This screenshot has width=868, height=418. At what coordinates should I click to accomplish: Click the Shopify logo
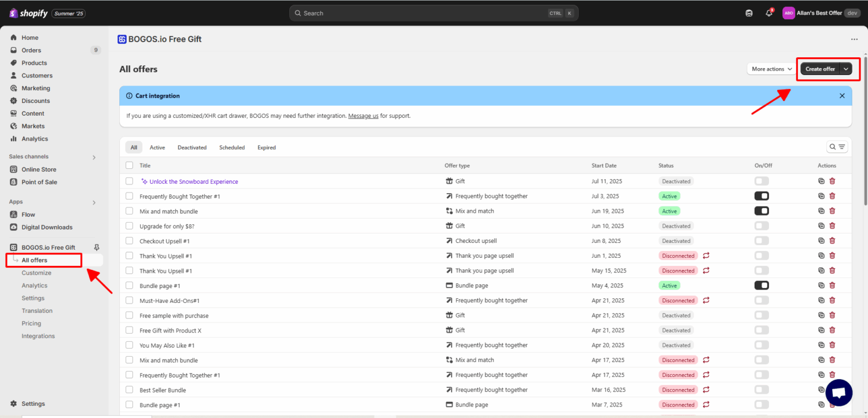click(29, 13)
